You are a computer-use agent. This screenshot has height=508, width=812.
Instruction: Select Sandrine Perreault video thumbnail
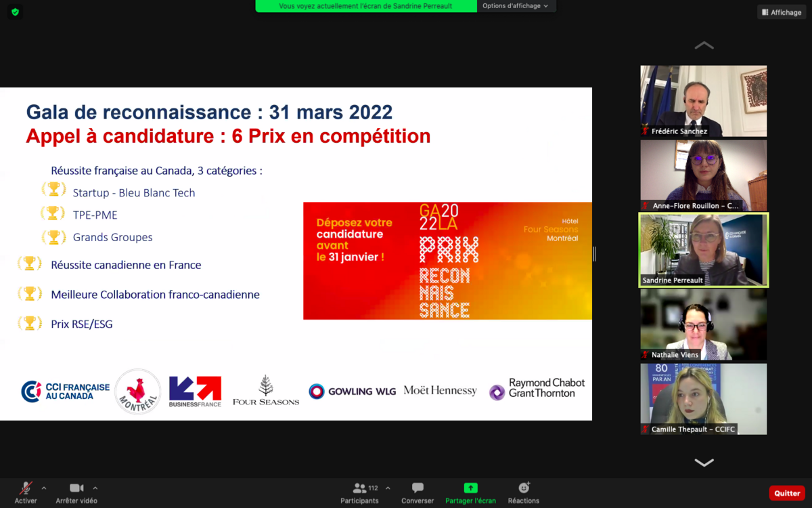tap(704, 250)
